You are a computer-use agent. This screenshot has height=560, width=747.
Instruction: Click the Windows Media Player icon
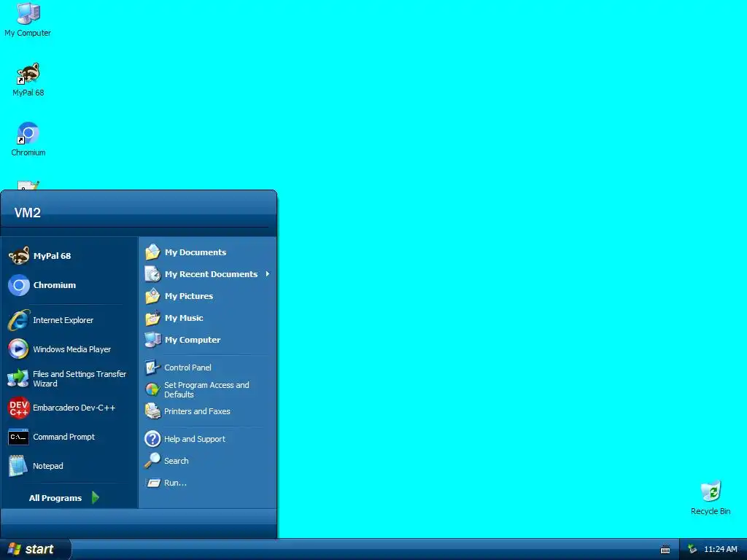coord(18,349)
